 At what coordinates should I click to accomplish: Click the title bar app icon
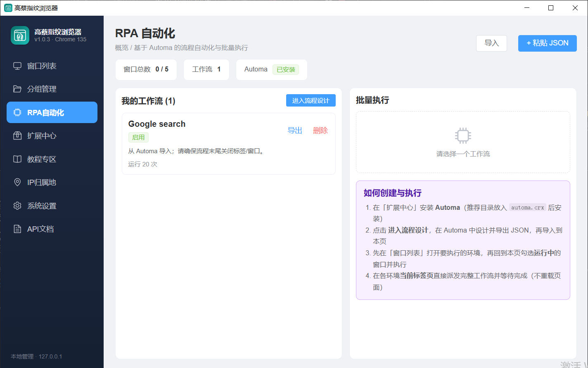8,8
